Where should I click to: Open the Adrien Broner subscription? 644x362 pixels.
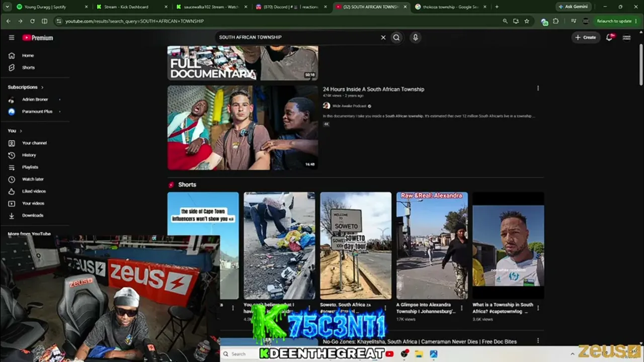[x=34, y=100]
